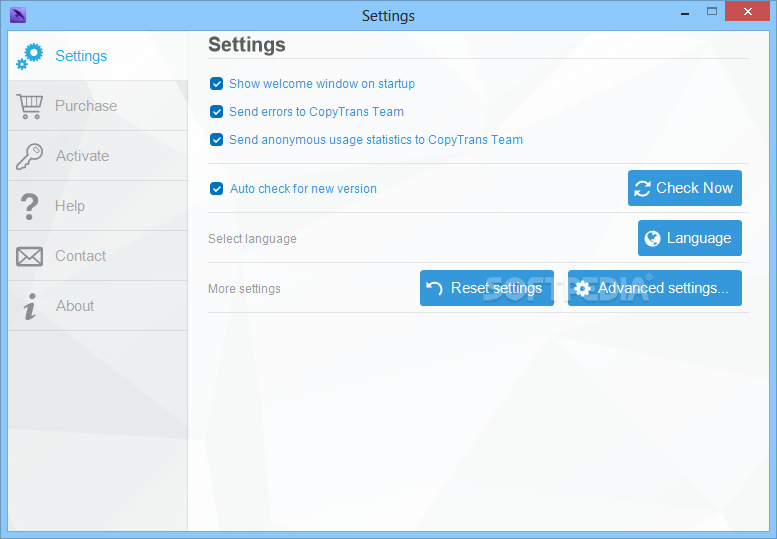Click the italic i About icon
The image size is (777, 539).
[x=30, y=306]
